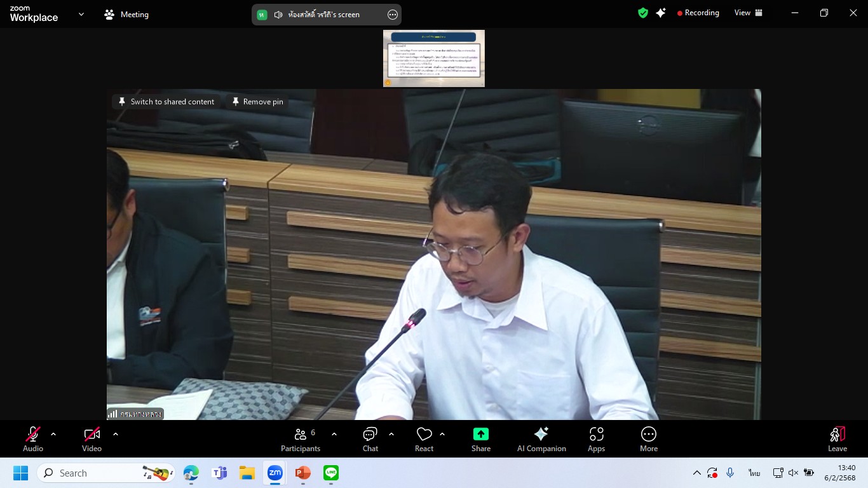
Task: Unmute the microphone with the Audio button
Action: click(x=33, y=439)
